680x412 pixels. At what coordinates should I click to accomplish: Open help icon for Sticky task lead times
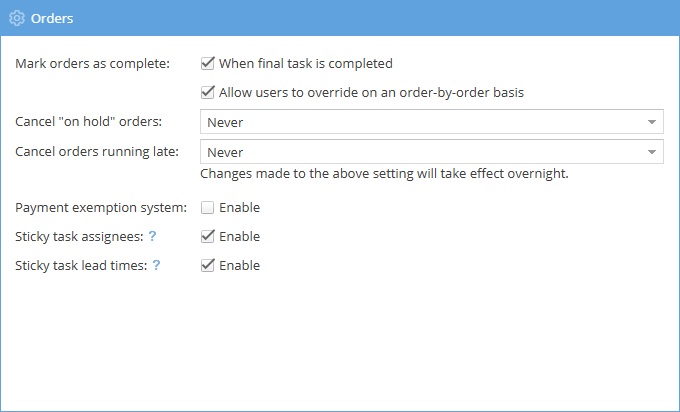[x=156, y=266]
